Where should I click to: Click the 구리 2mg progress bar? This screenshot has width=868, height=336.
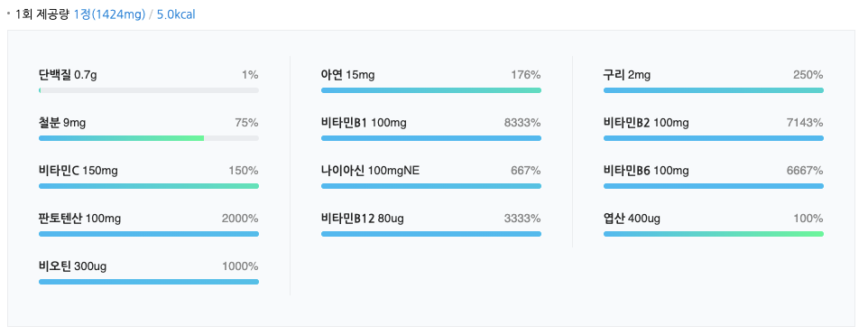[x=714, y=89]
